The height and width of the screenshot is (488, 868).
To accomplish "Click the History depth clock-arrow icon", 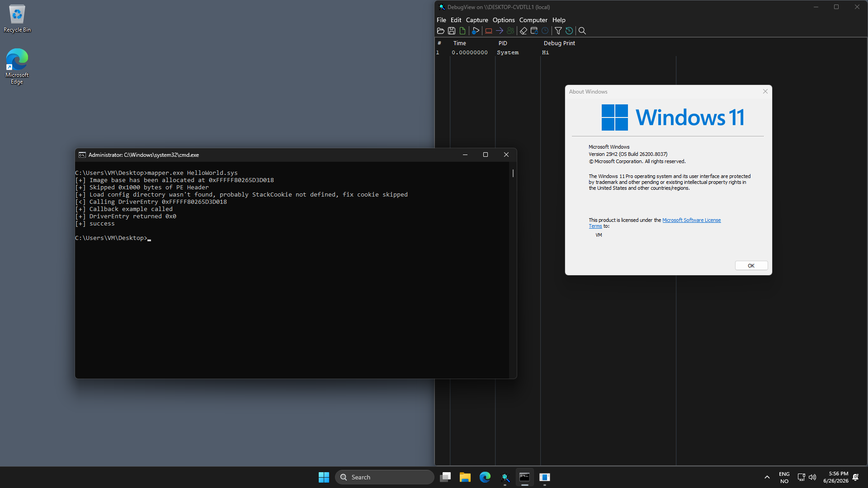I will coord(569,31).
